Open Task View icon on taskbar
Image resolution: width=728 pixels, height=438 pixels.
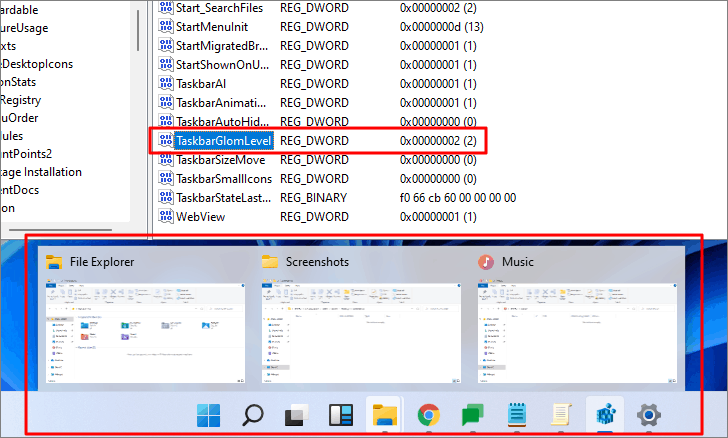tap(296, 415)
